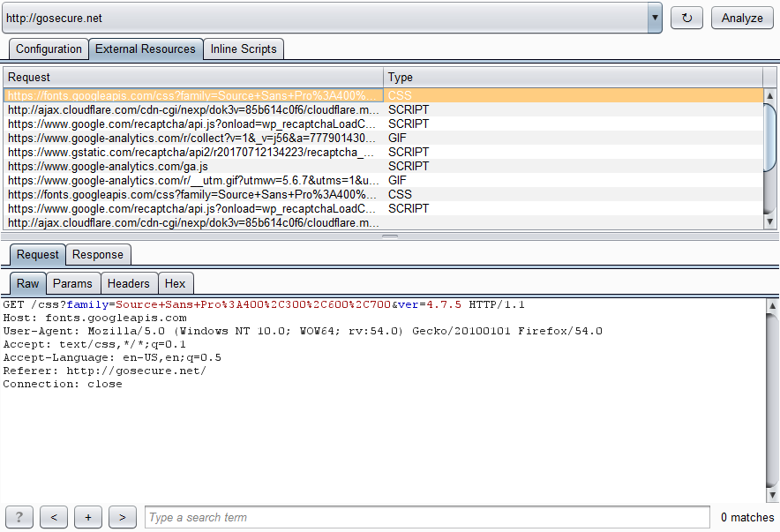Go to previous search match arrow
The width and height of the screenshot is (780, 532).
point(54,517)
